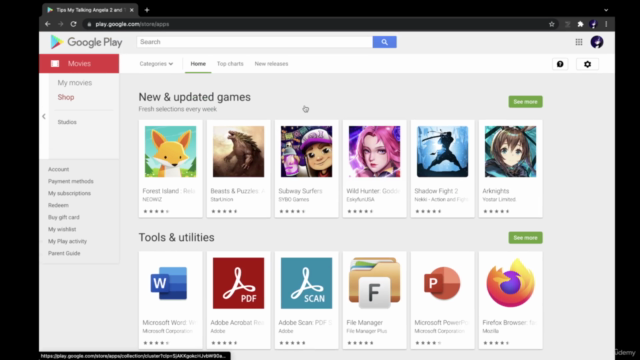
Task: Click the Yostar Limited developer name
Action: click(499, 200)
